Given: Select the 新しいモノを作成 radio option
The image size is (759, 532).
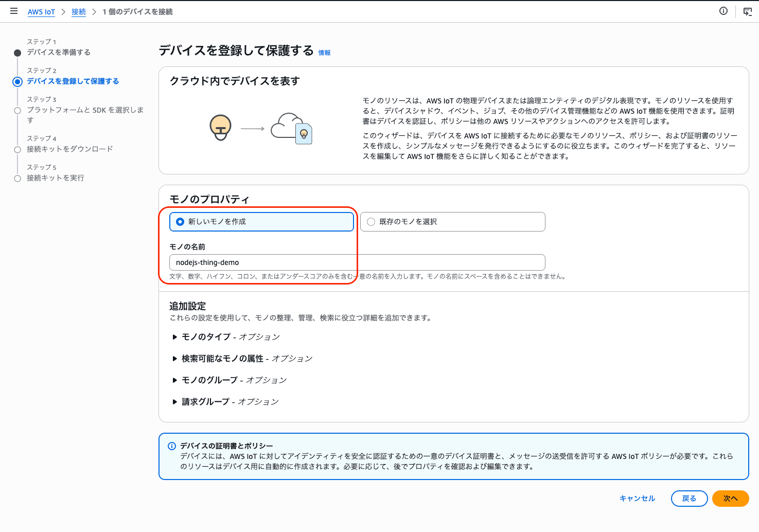Looking at the screenshot, I should pos(261,222).
